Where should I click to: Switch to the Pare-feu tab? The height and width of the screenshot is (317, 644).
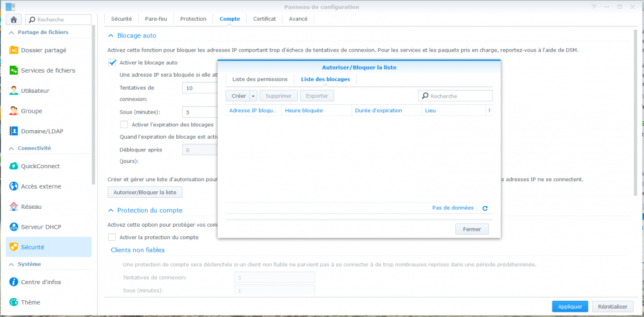coord(156,19)
